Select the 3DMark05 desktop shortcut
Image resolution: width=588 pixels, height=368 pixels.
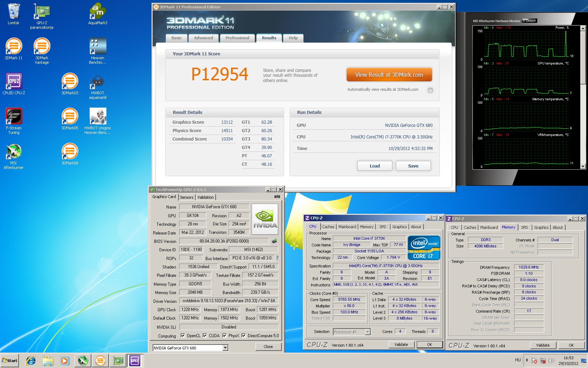(x=70, y=119)
